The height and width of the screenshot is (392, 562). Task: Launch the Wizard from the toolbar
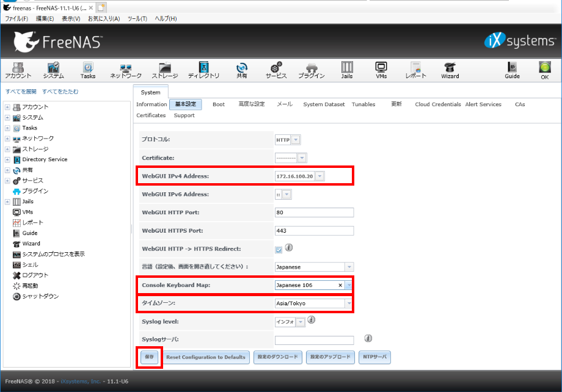click(450, 70)
